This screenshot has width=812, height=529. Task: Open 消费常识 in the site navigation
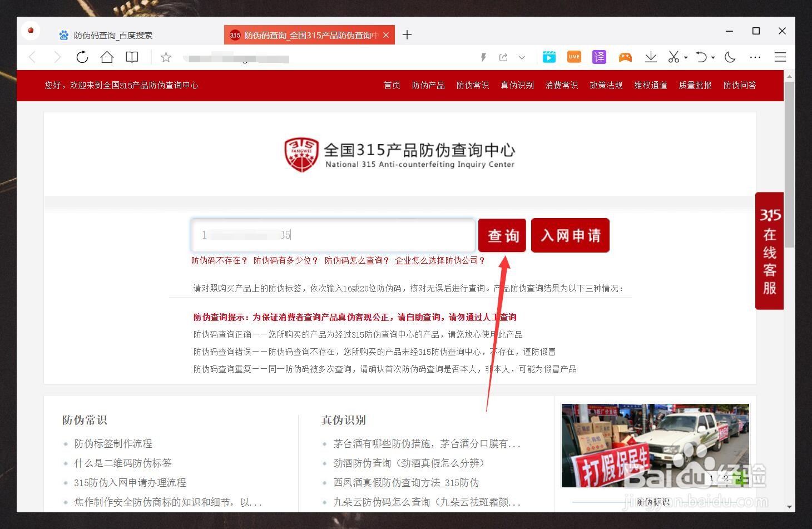562,85
